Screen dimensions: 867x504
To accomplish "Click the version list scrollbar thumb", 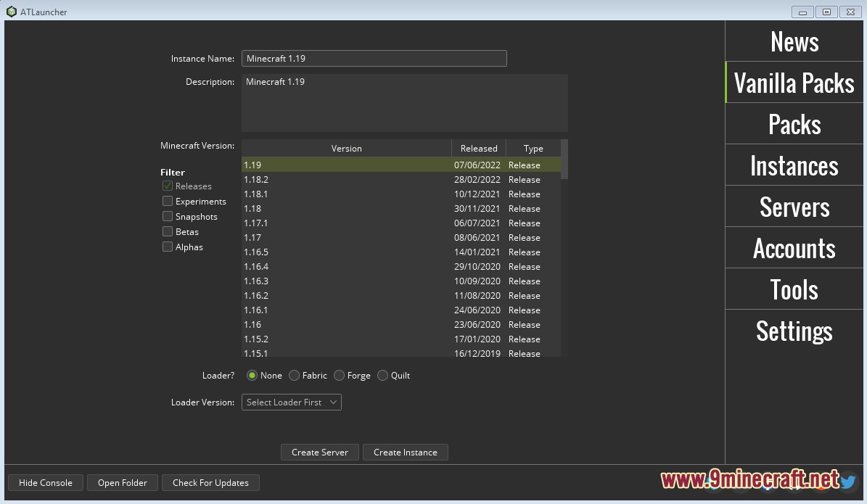I will coord(564,159).
